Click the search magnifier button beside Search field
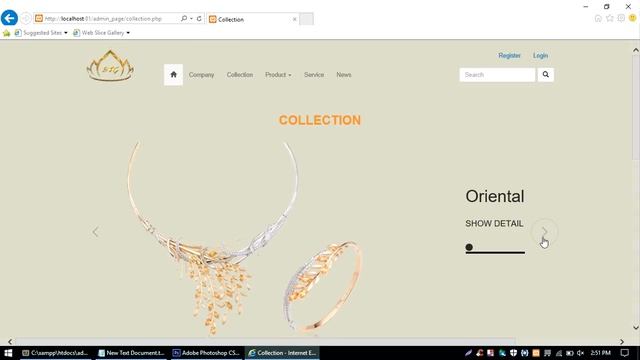 pyautogui.click(x=545, y=75)
